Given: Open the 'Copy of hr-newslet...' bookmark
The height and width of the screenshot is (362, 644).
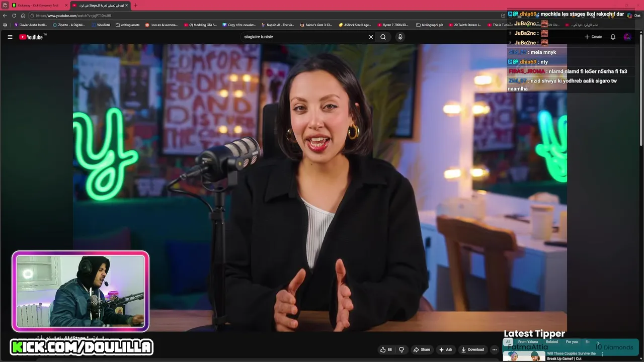Looking at the screenshot, I should point(239,25).
